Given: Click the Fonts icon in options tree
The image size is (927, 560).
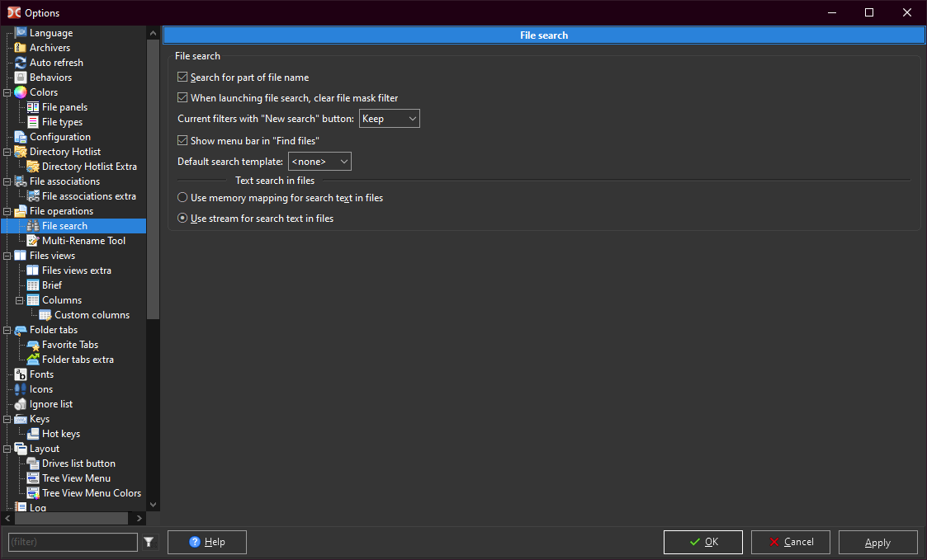Looking at the screenshot, I should [21, 374].
